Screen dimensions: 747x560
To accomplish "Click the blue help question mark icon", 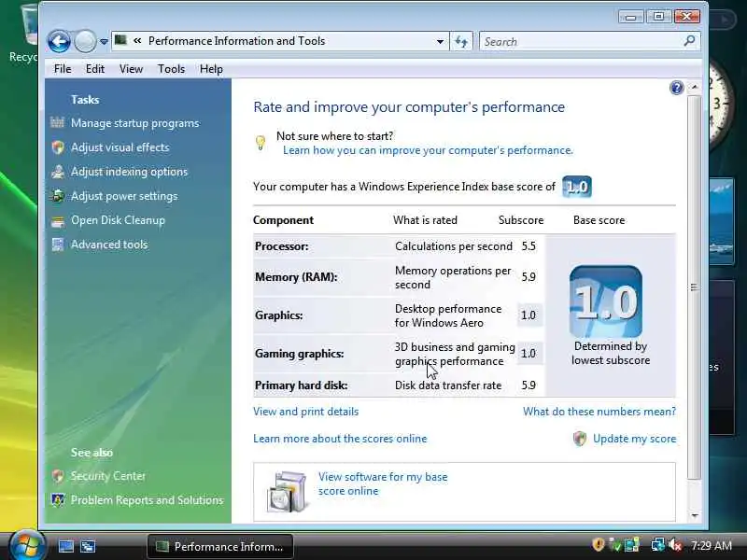I will click(x=676, y=88).
